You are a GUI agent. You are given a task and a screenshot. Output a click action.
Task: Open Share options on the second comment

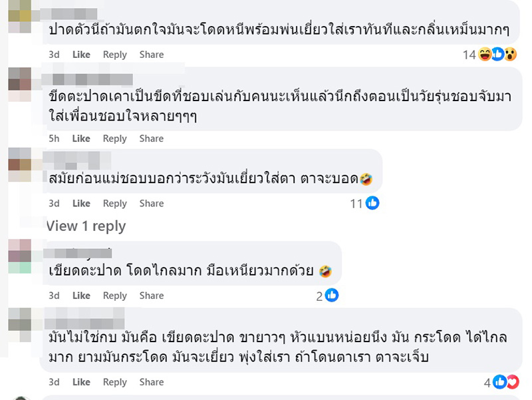[x=151, y=138]
